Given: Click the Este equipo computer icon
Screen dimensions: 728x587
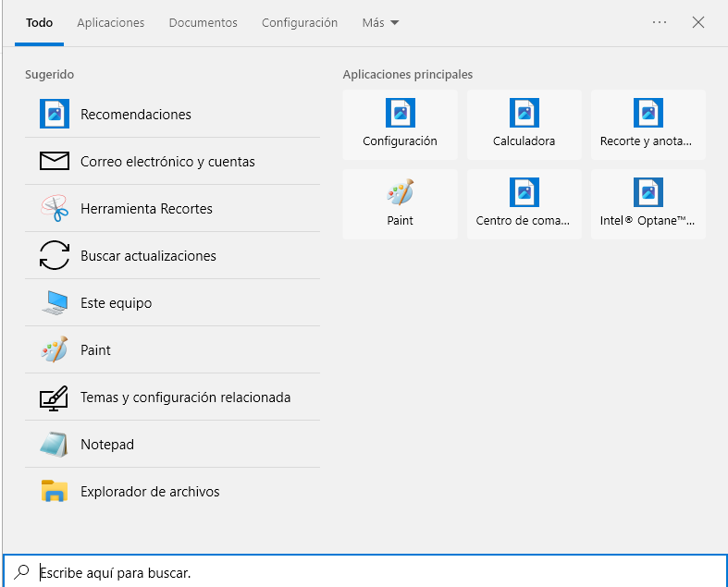Looking at the screenshot, I should pyautogui.click(x=55, y=303).
